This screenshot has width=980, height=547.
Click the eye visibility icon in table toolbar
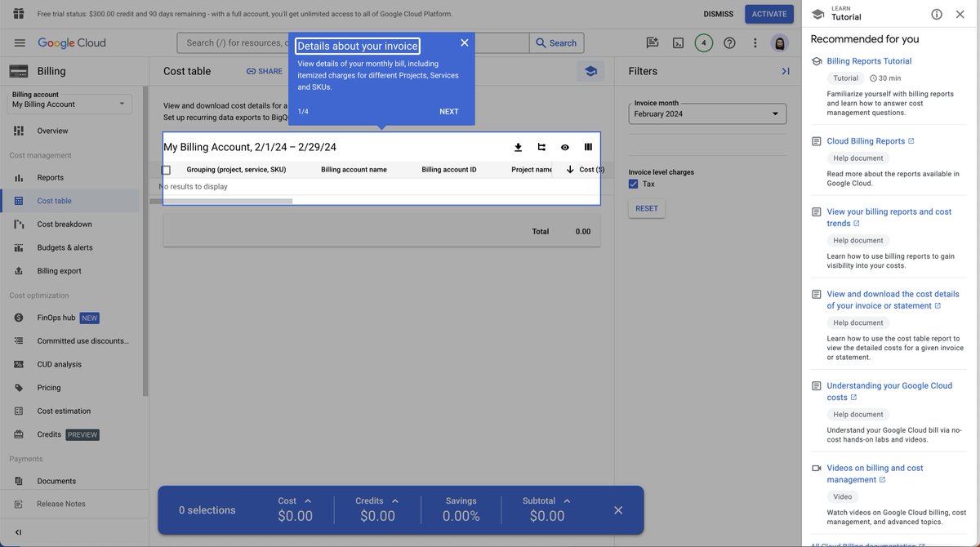click(564, 147)
